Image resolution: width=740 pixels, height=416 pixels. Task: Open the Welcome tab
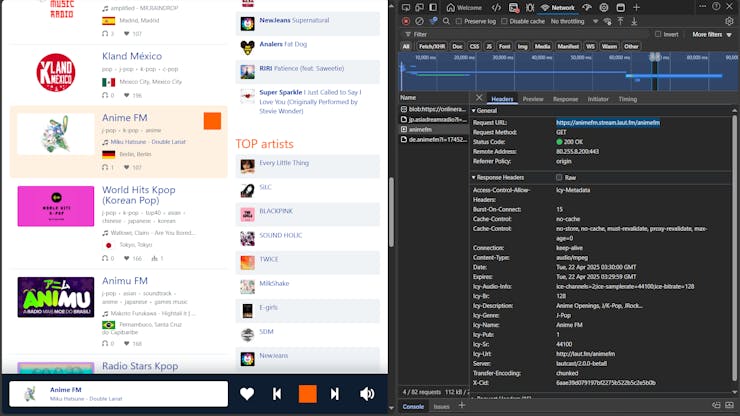coord(464,8)
